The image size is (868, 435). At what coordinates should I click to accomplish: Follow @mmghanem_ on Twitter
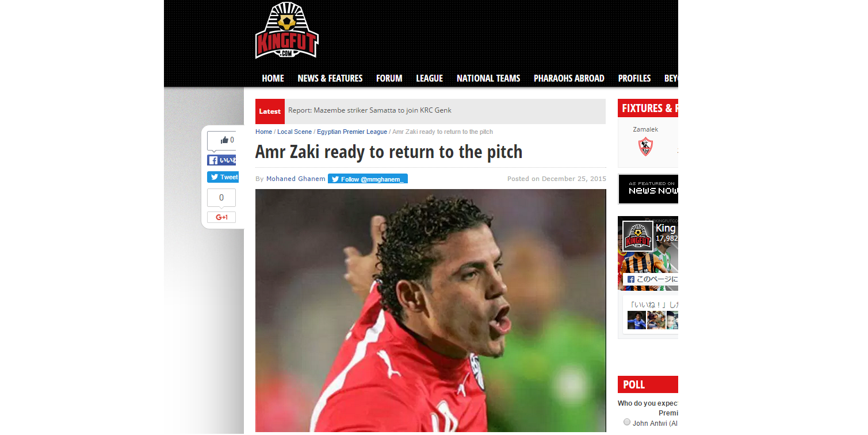point(368,179)
